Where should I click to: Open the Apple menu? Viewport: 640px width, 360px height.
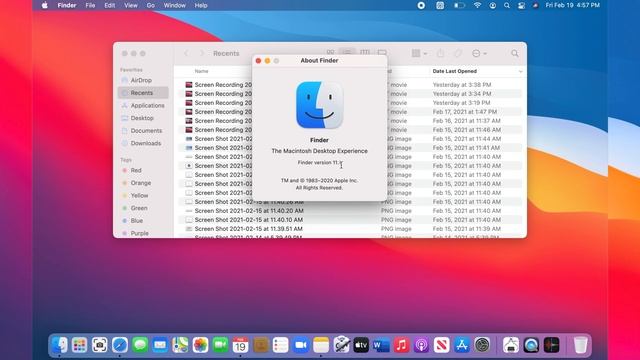pyautogui.click(x=44, y=5)
